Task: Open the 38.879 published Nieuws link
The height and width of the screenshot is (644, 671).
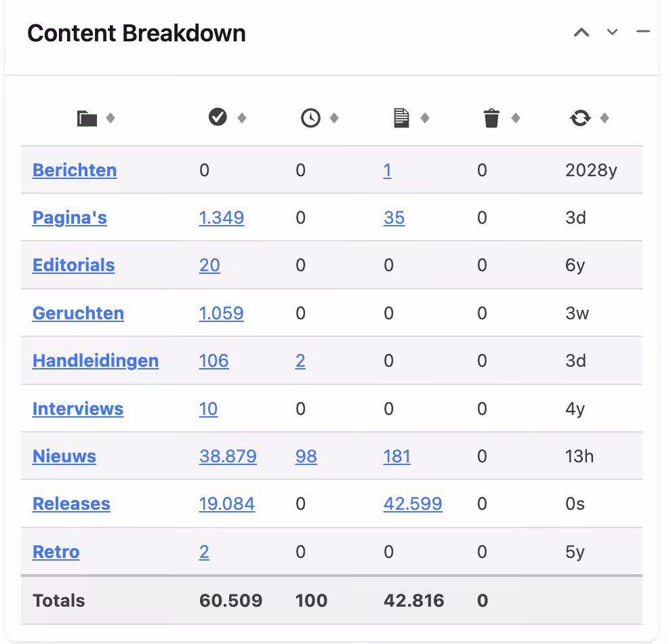Action: (228, 456)
